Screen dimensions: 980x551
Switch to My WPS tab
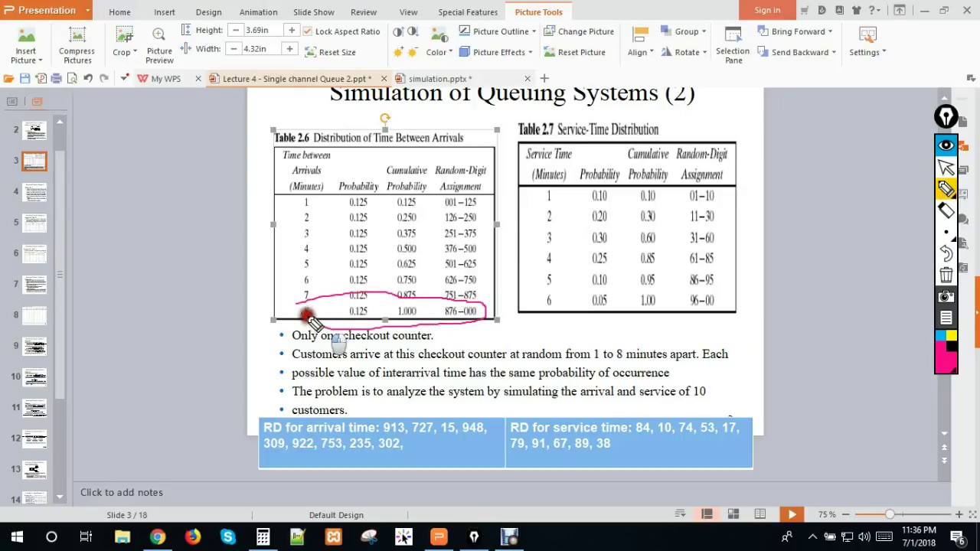click(x=165, y=78)
